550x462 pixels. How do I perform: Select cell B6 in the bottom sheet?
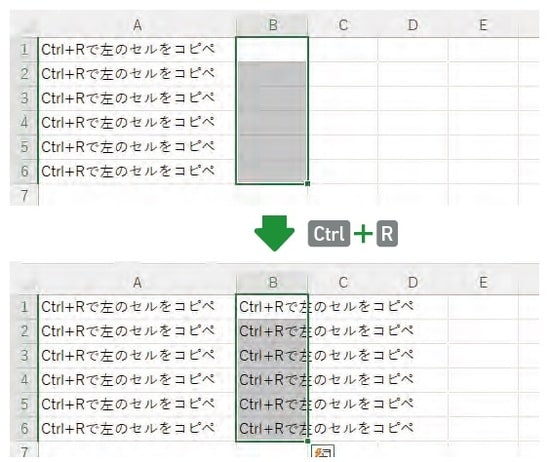tap(272, 428)
